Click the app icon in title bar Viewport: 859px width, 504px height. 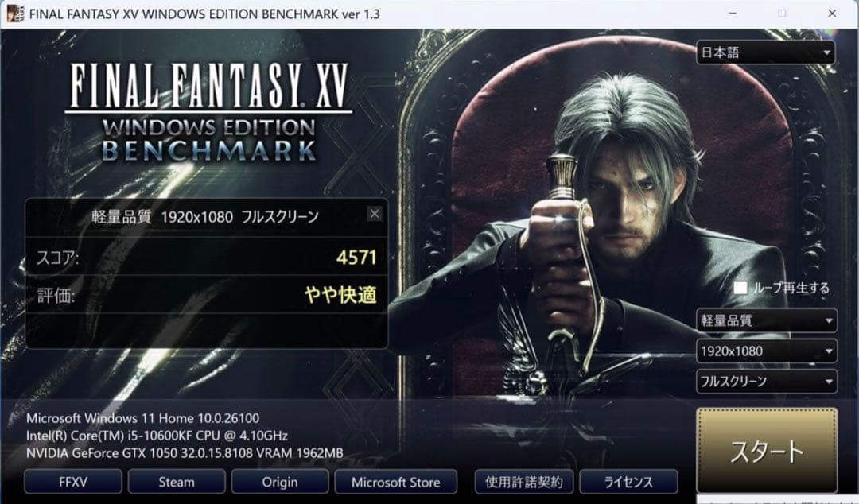pos(15,14)
